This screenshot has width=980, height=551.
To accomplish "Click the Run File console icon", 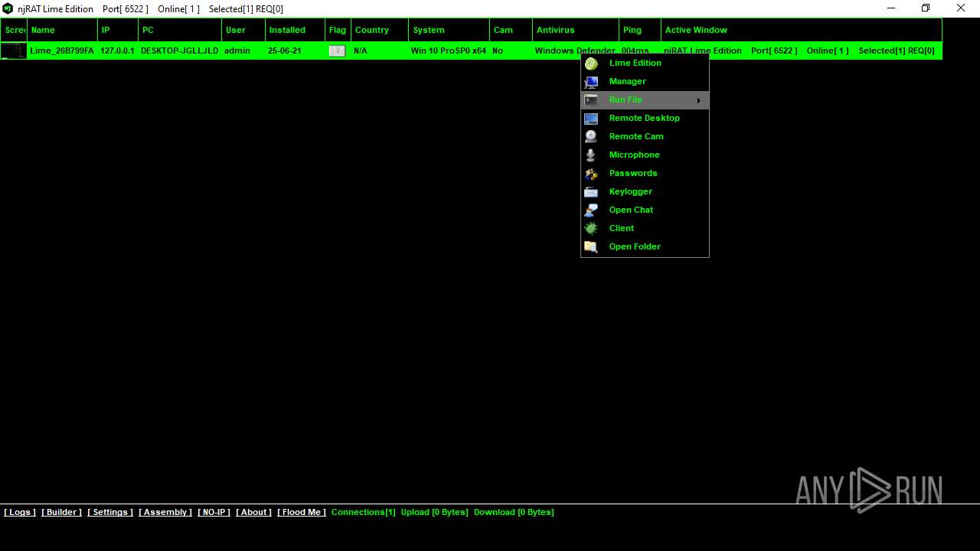I will (x=591, y=100).
